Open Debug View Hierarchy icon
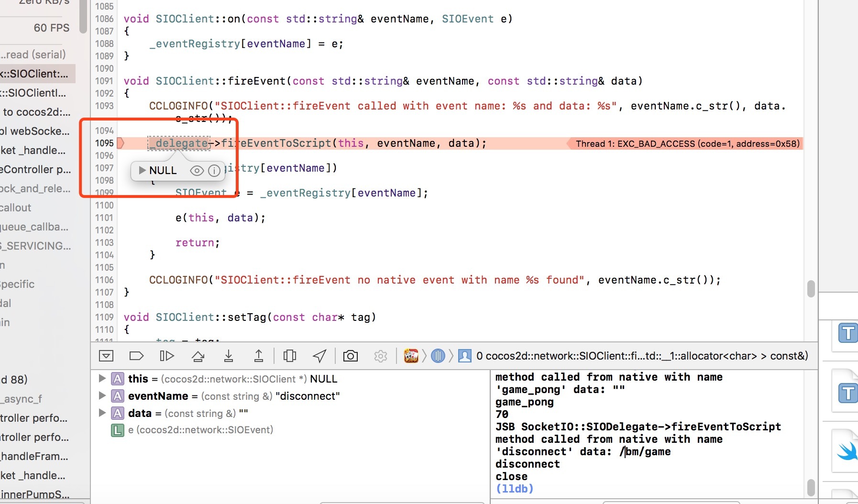This screenshot has height=504, width=858. point(290,356)
